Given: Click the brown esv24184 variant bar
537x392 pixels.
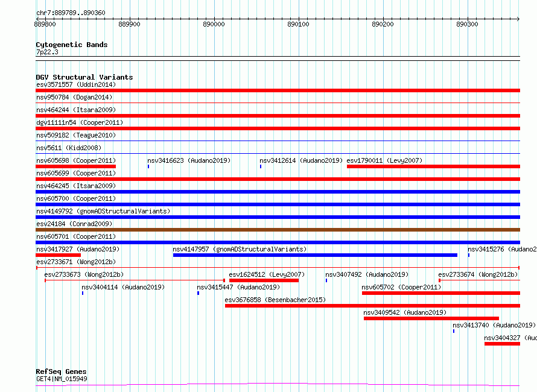Looking at the screenshot, I should 278,230.
